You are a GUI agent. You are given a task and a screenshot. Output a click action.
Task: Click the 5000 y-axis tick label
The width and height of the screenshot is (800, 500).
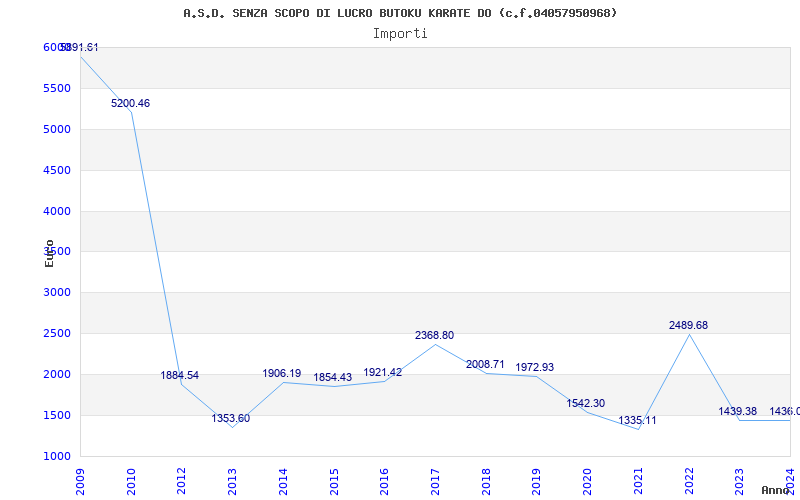point(57,129)
